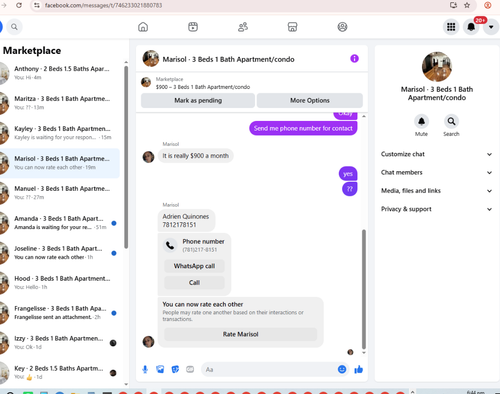The image size is (500, 394).
Task: Mute this chat via bell icon
Action: pyautogui.click(x=421, y=121)
